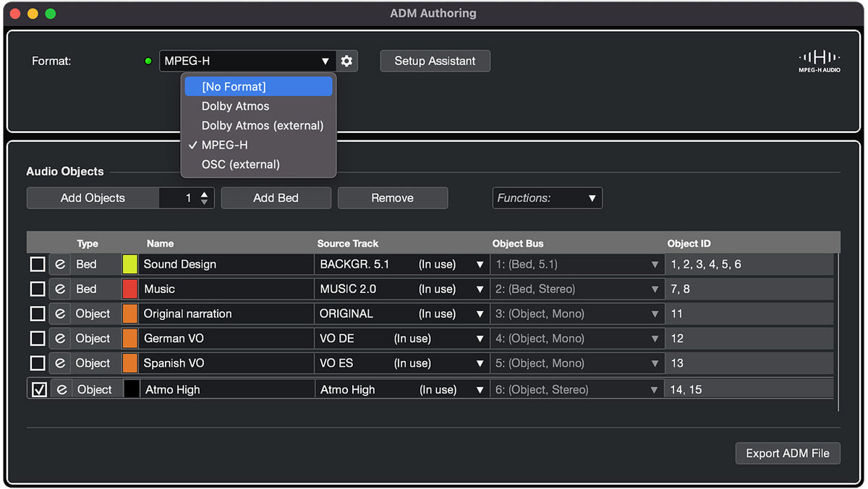Click the edit 'e' icon for Sound Design
The height and width of the screenshot is (489, 868).
tap(60, 265)
